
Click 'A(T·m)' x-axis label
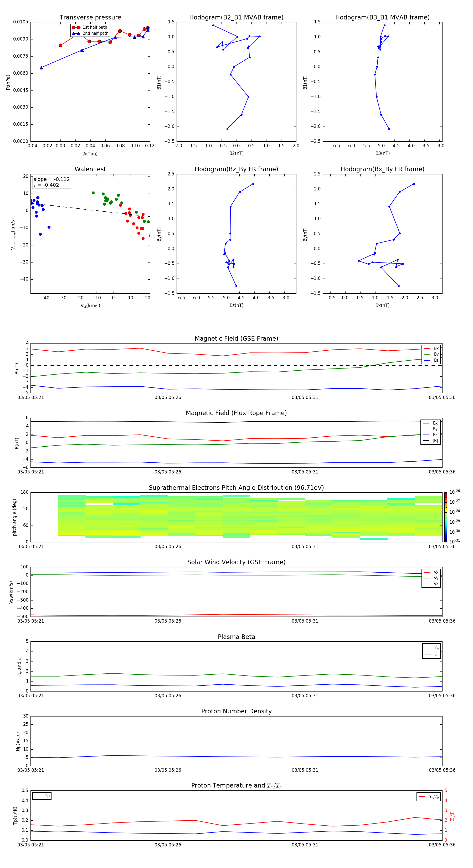90,154
